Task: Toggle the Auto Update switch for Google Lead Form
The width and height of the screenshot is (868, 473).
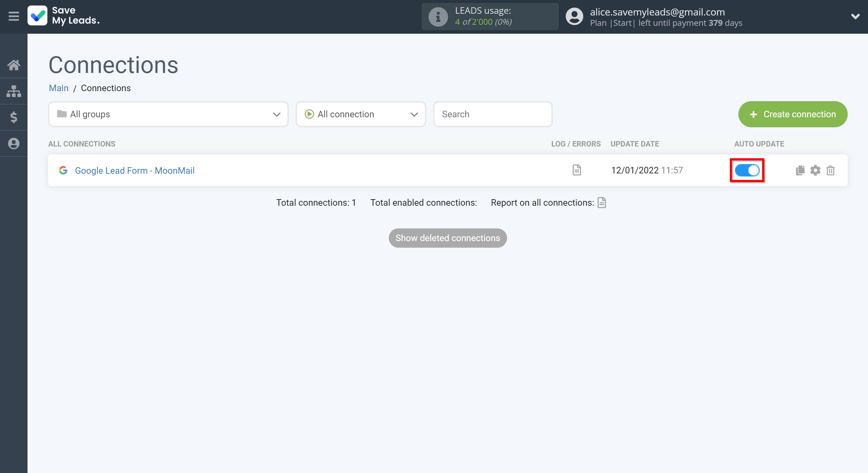Action: coord(748,170)
